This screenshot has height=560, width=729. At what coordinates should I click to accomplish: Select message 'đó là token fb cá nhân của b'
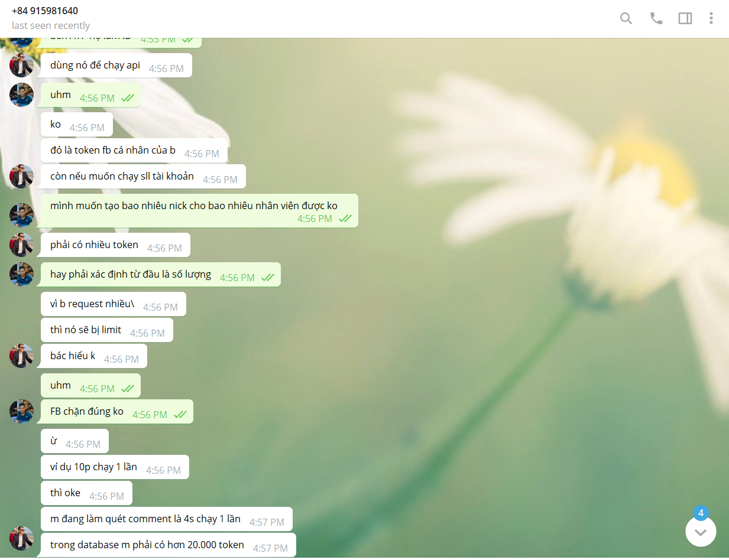coord(134,151)
